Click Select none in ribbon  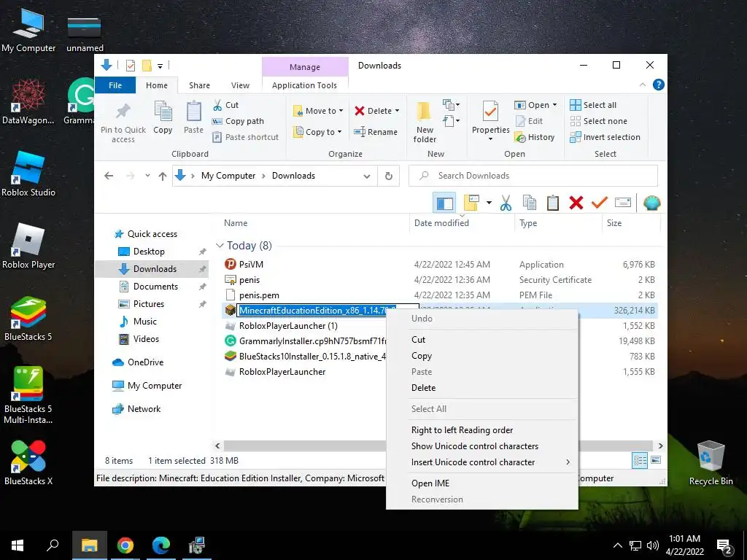[599, 121]
